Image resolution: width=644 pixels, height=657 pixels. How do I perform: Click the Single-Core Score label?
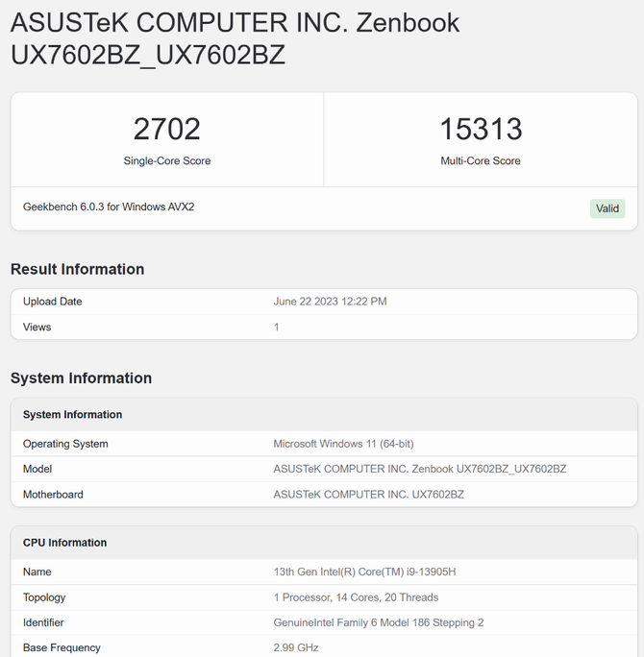(167, 161)
